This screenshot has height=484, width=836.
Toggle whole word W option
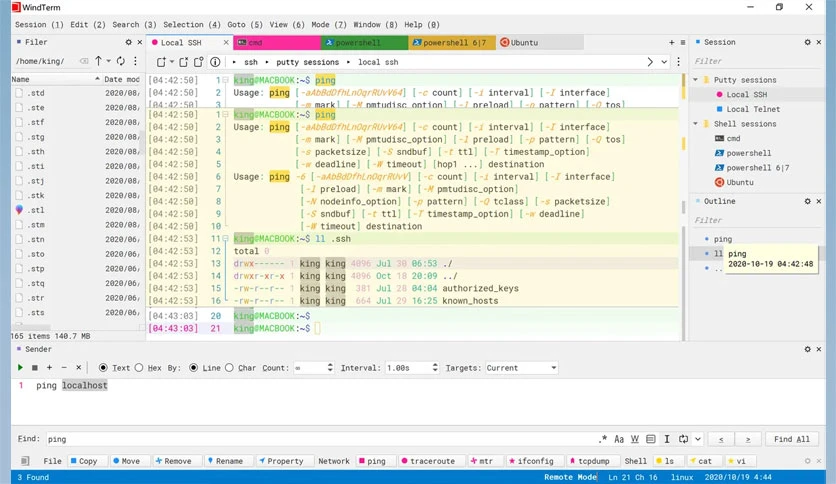(634, 439)
